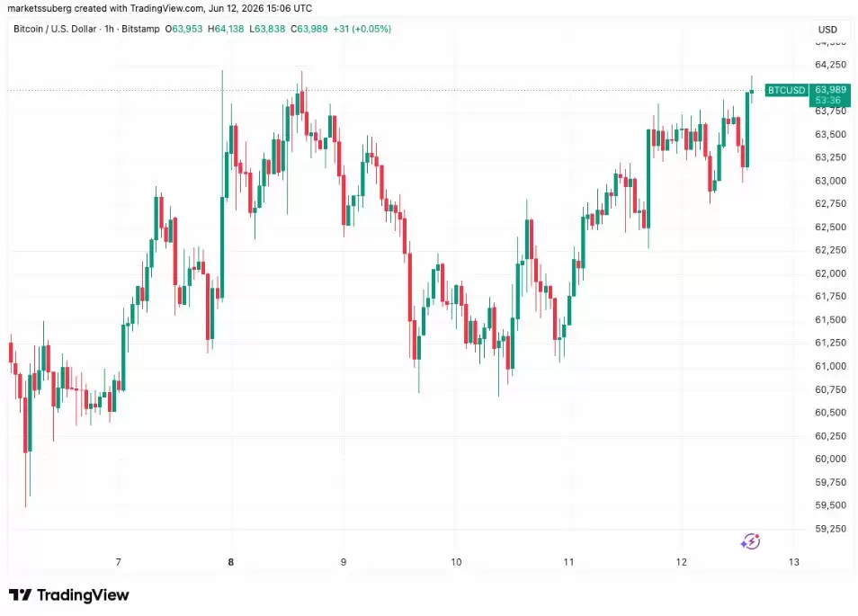This screenshot has height=616, width=858.
Task: Click the Bitcoin / U.S. Dollar symbol title
Action: tap(55, 29)
